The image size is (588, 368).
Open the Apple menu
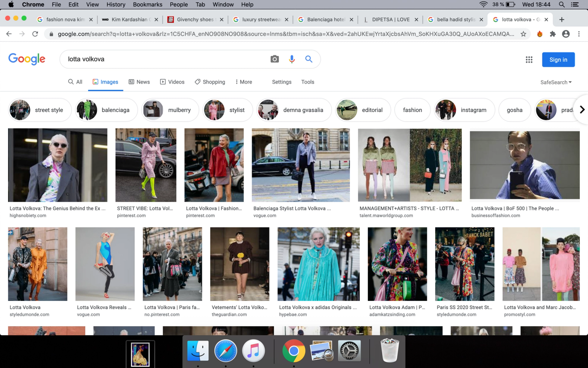pos(11,5)
